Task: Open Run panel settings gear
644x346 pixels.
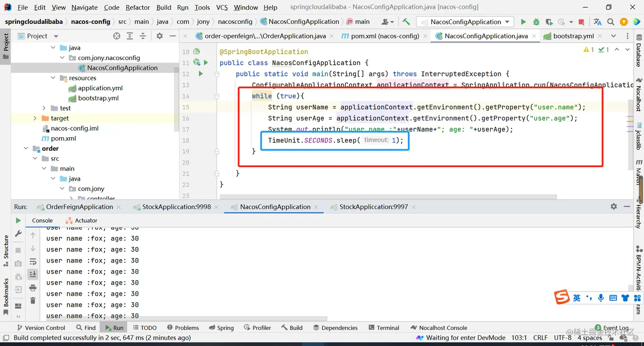Action: (x=614, y=206)
